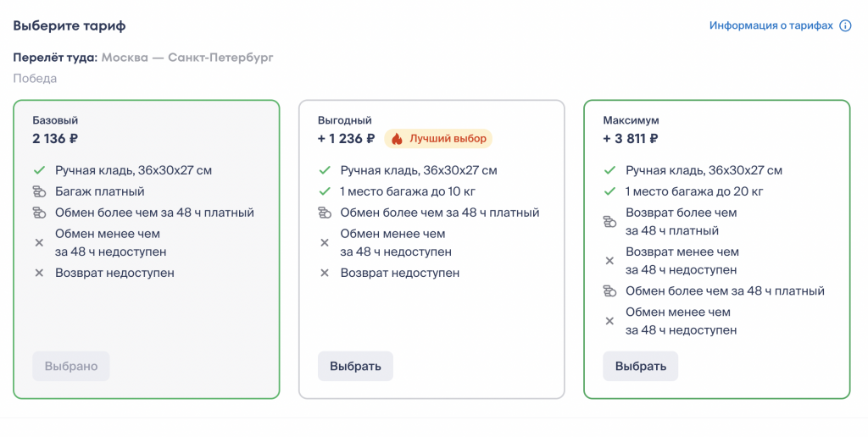
Task: Open the Информация о тарифах link
Action: point(771,26)
